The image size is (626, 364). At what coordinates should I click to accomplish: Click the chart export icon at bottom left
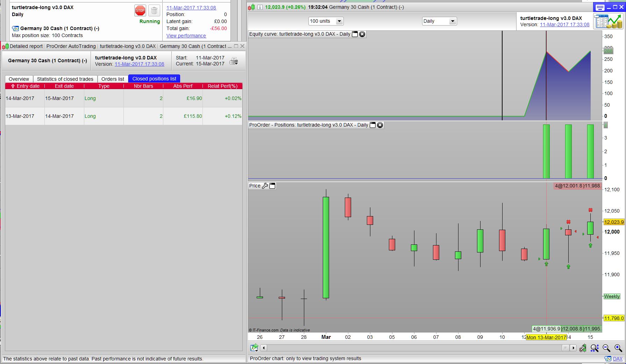pos(254,348)
